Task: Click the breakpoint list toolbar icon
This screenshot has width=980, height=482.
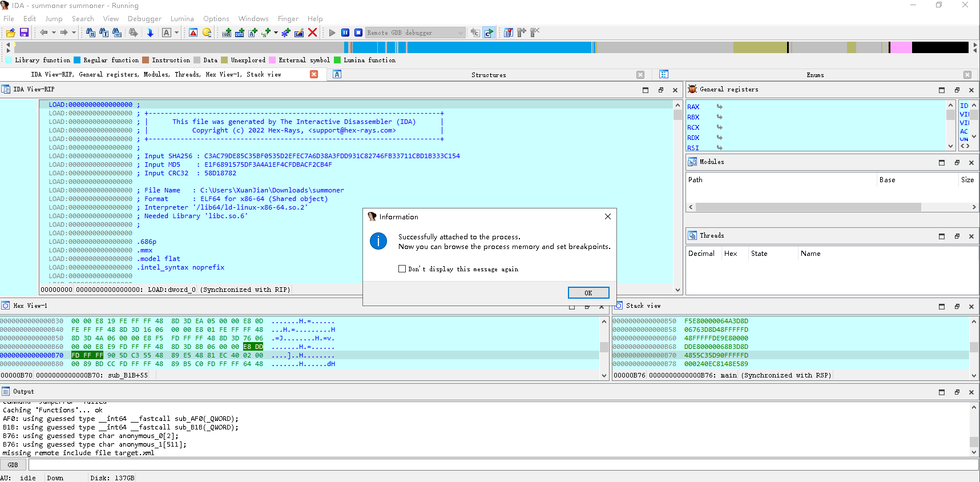Action: click(x=508, y=33)
